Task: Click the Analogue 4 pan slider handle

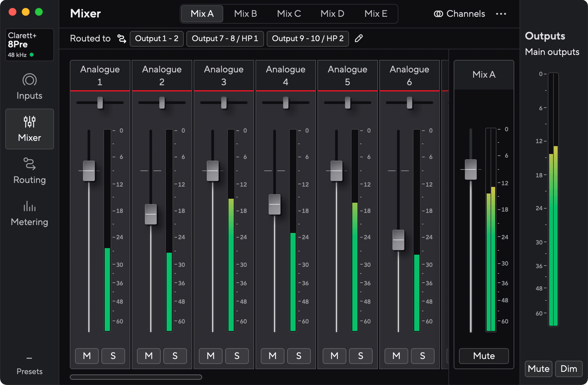Action: click(x=286, y=103)
